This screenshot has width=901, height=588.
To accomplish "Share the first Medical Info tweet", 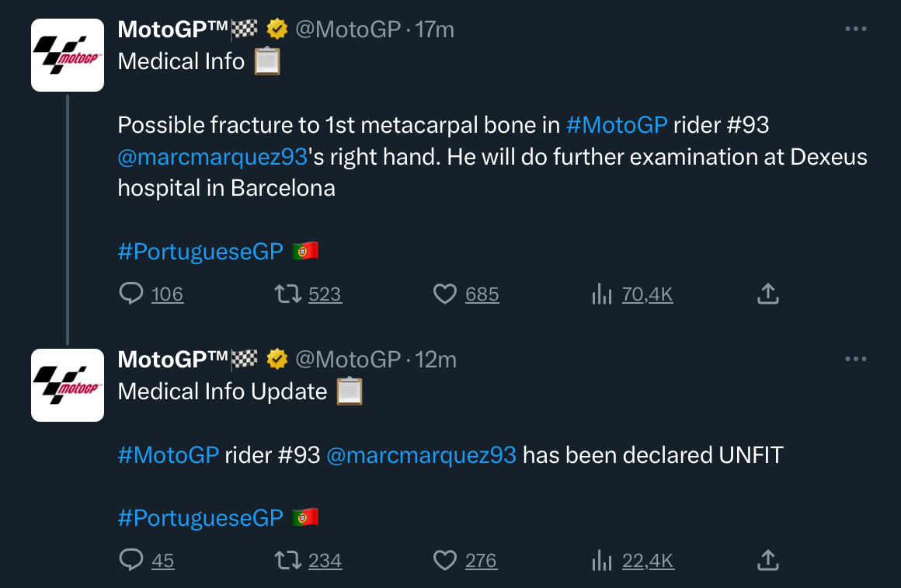I will point(767,294).
